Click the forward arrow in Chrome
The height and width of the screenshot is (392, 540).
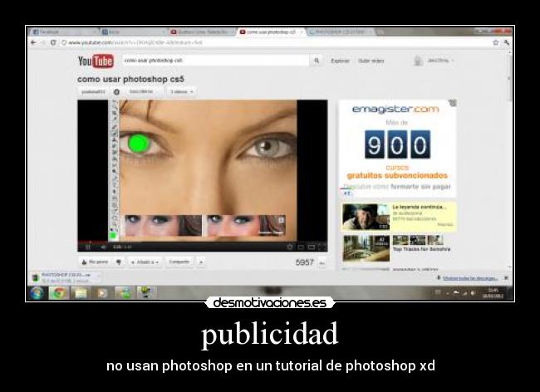click(x=43, y=42)
